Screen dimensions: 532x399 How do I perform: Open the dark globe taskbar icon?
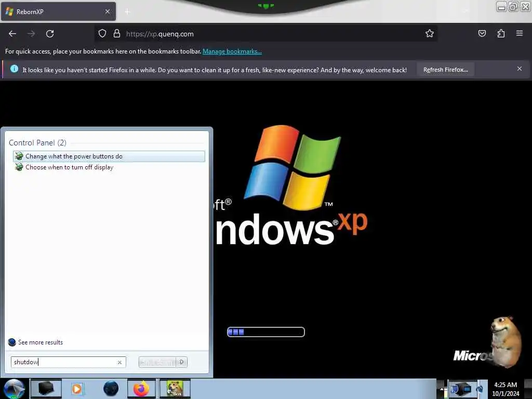tap(111, 389)
